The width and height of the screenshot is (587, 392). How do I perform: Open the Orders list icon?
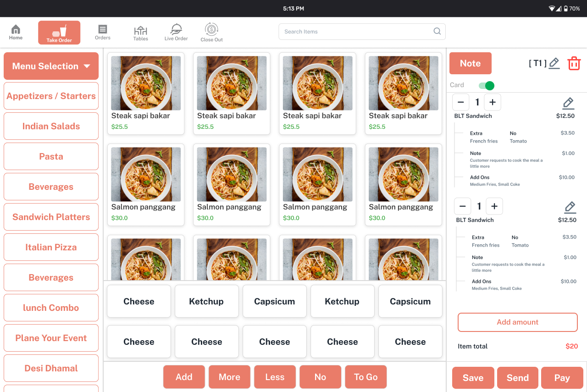[x=103, y=32]
